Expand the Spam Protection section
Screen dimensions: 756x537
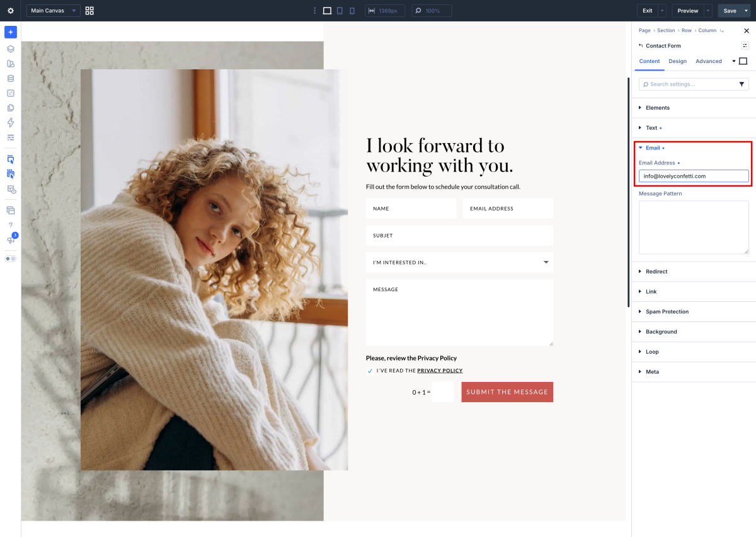(694, 312)
